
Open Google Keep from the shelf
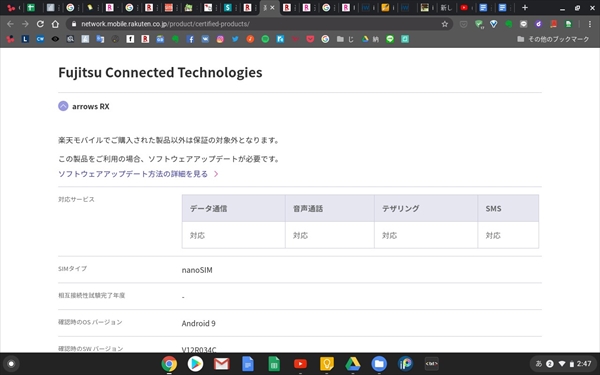click(x=326, y=364)
